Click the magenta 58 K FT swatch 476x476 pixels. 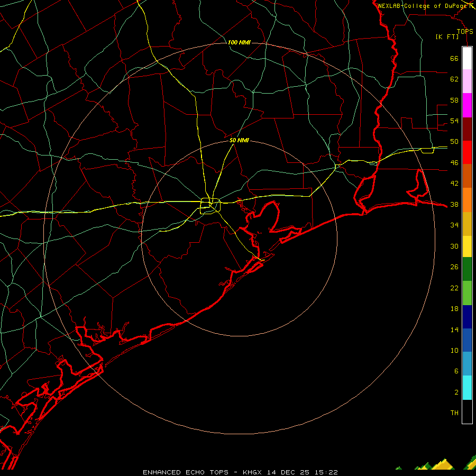pos(467,105)
